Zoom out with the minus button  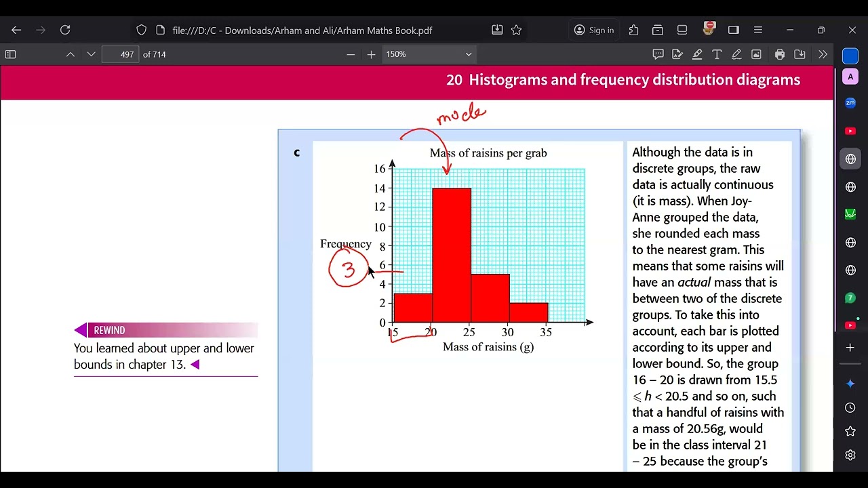coord(351,54)
